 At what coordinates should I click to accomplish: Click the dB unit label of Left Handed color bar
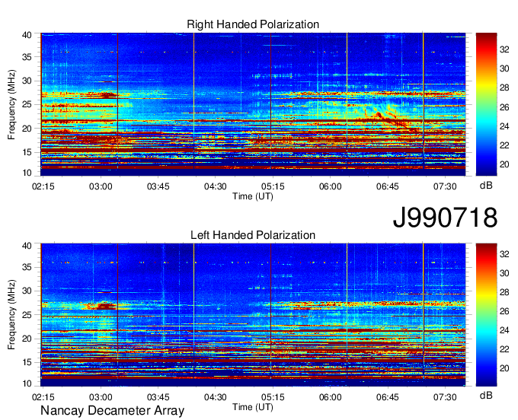(486, 395)
